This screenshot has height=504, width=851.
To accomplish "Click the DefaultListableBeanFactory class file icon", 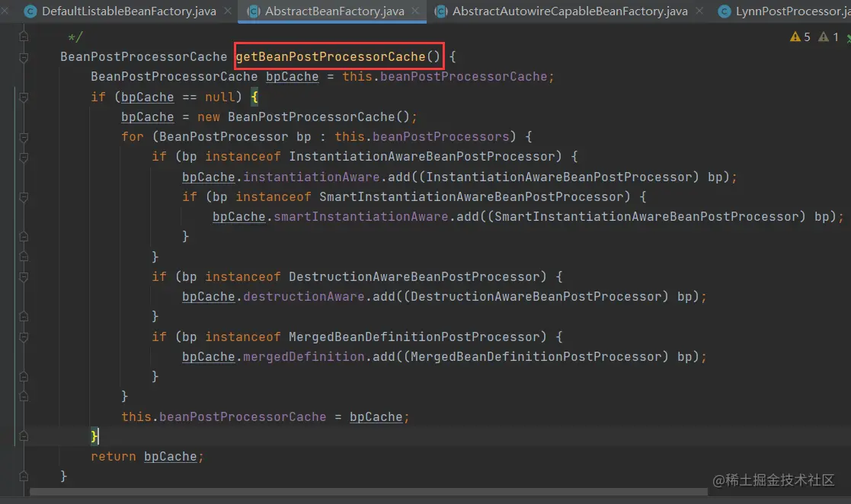I will tap(30, 11).
